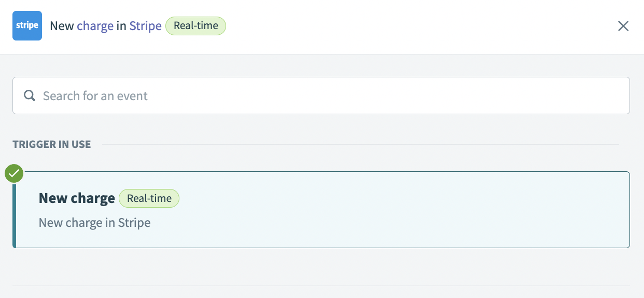Open the 'charge' link in header

pos(95,26)
